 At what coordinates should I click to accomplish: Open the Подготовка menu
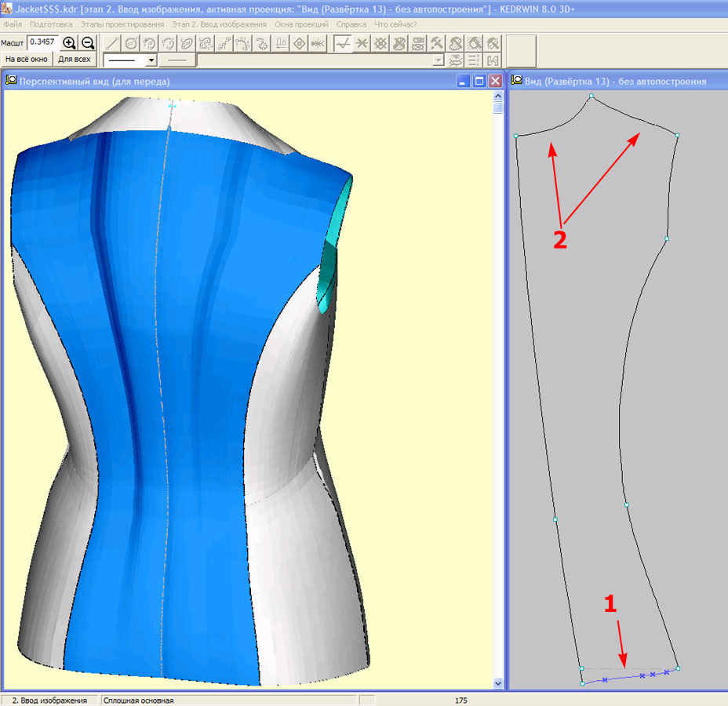[x=50, y=24]
